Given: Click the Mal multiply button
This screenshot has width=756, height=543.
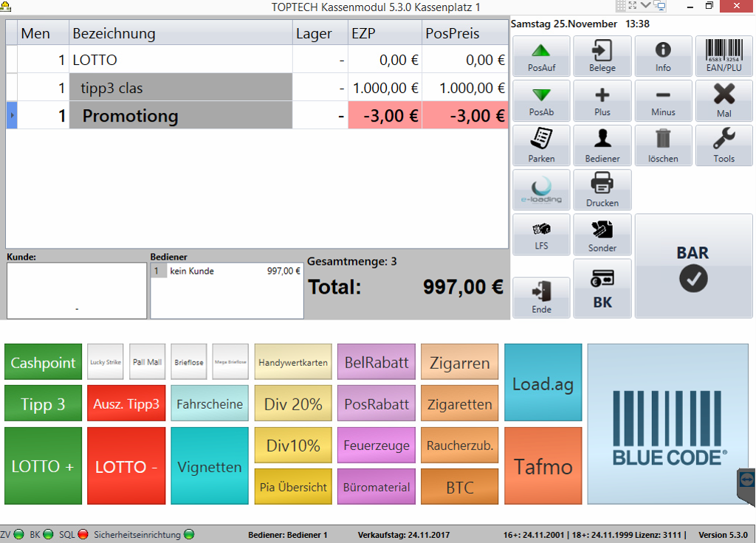Looking at the screenshot, I should point(724,100).
